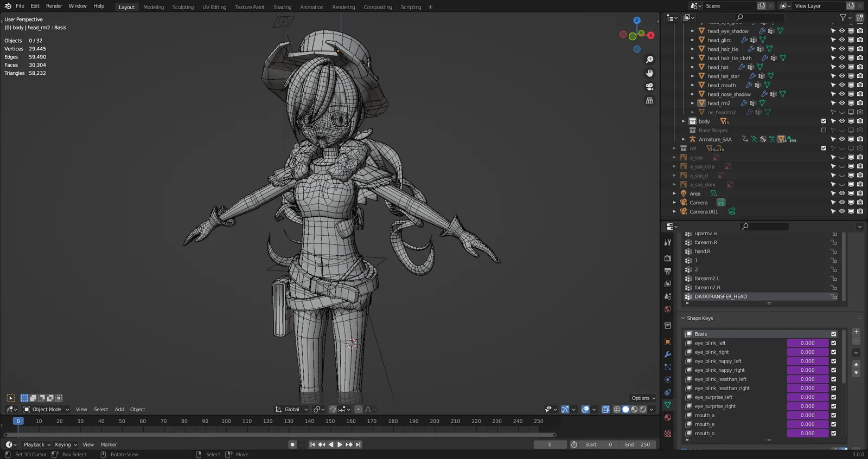Open viewport Options button
The width and height of the screenshot is (868, 459).
point(643,398)
